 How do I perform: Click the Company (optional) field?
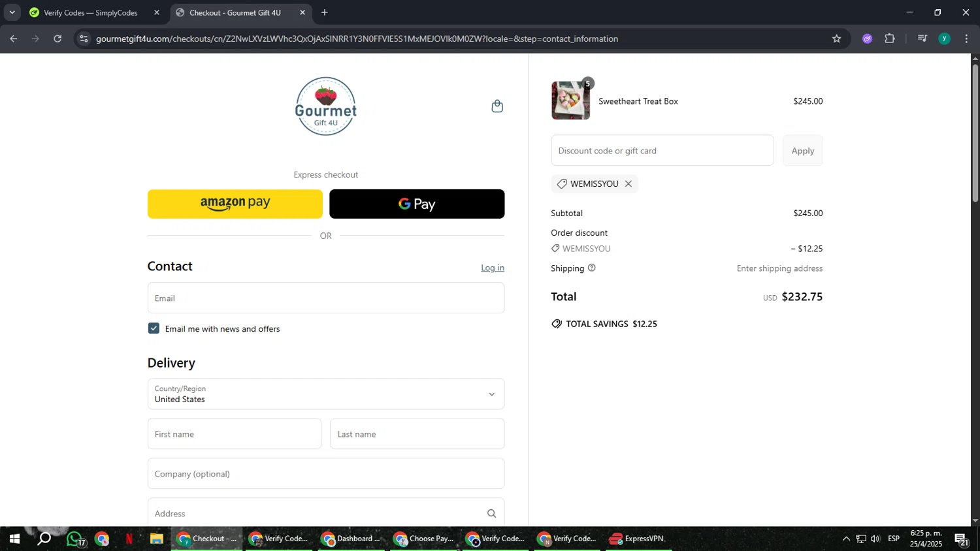pyautogui.click(x=326, y=474)
